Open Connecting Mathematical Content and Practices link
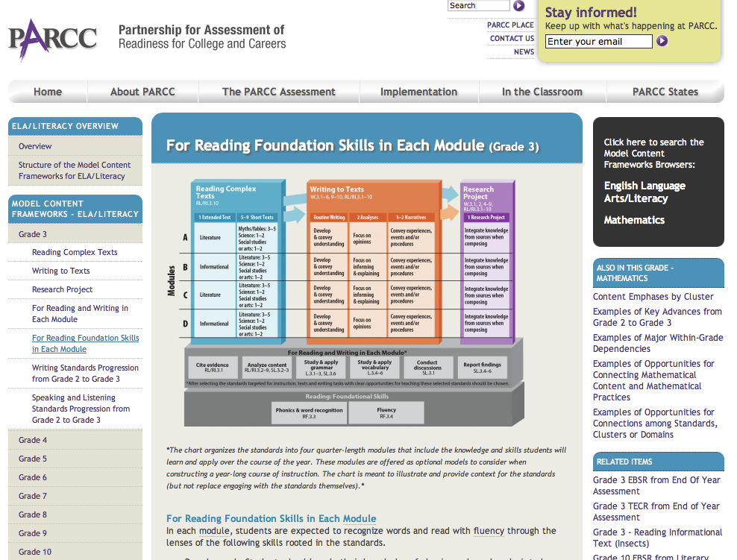 click(x=653, y=380)
